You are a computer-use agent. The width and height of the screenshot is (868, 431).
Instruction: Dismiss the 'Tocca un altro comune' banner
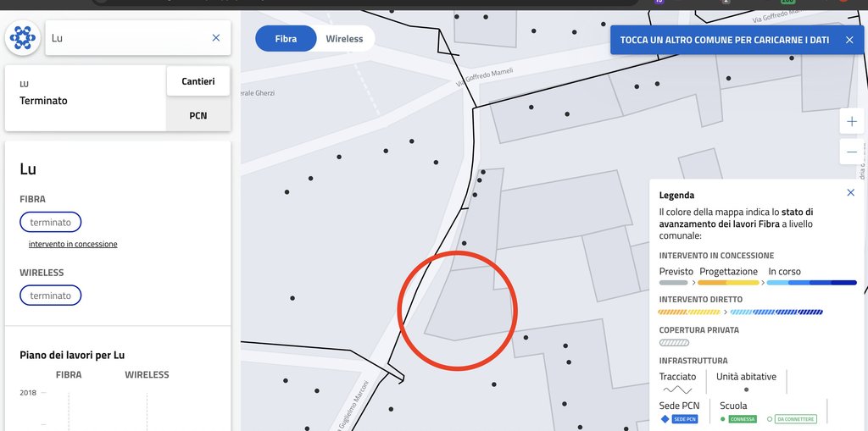click(849, 40)
